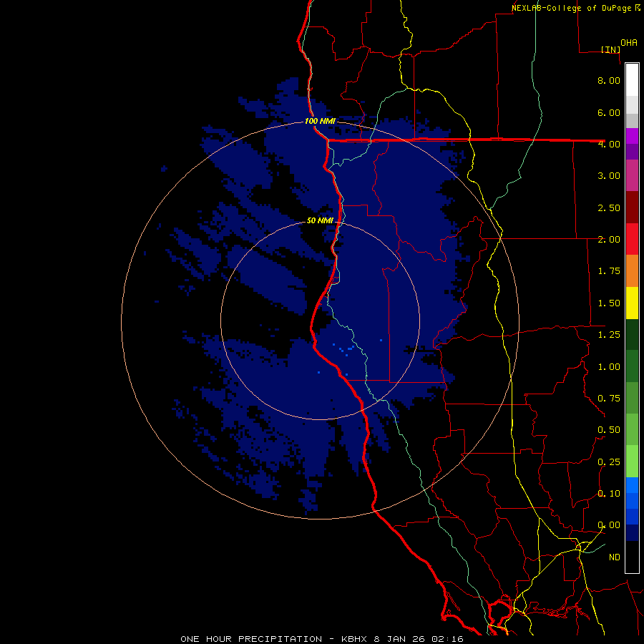Pick the yellow legend swatch
The width and height of the screenshot is (644, 644).
(632, 303)
